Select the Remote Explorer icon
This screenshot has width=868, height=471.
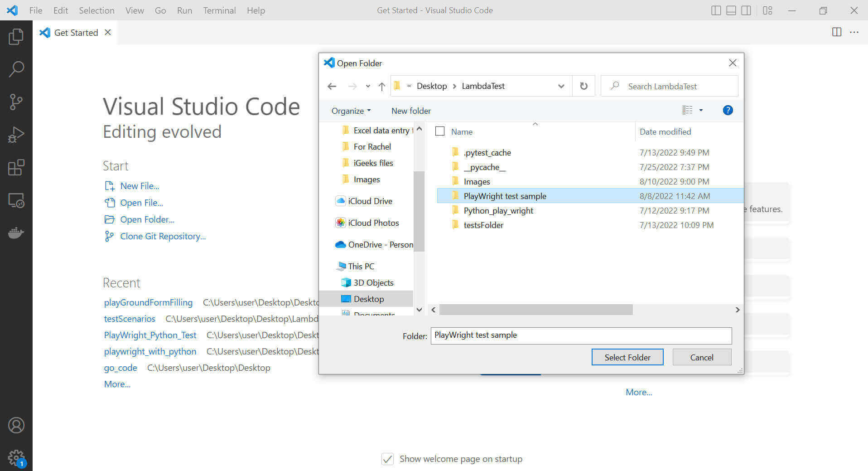16,200
